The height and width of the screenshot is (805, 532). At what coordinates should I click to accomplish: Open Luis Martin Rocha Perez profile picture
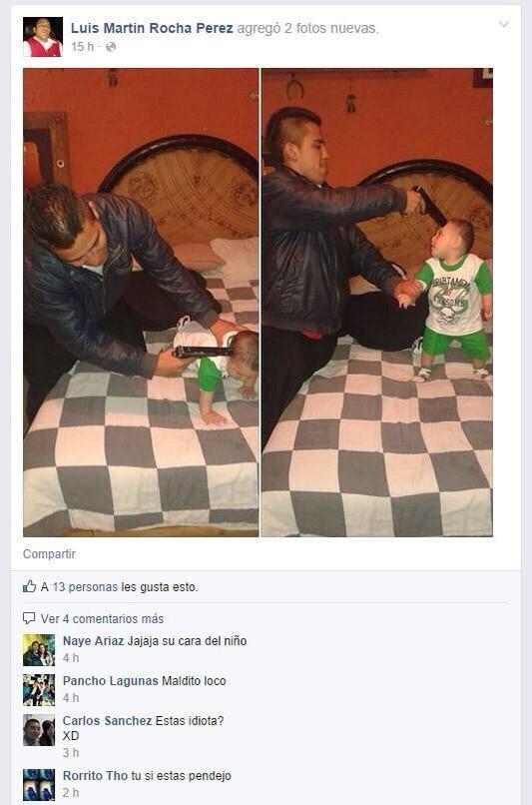[43, 36]
